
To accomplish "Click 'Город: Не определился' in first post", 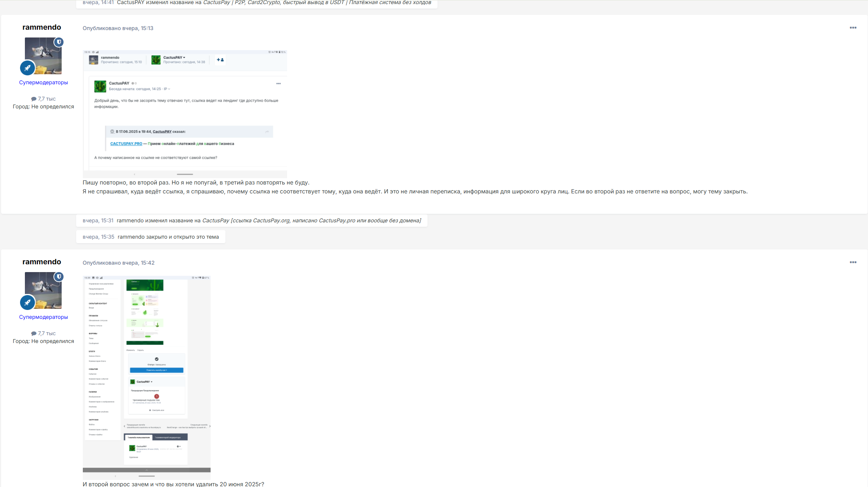I will click(43, 107).
